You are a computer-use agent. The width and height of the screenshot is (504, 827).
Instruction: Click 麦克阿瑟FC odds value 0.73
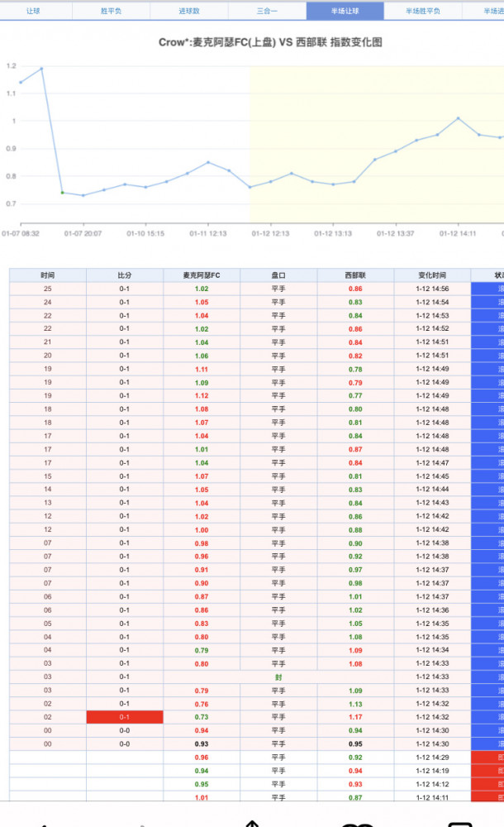pos(202,717)
